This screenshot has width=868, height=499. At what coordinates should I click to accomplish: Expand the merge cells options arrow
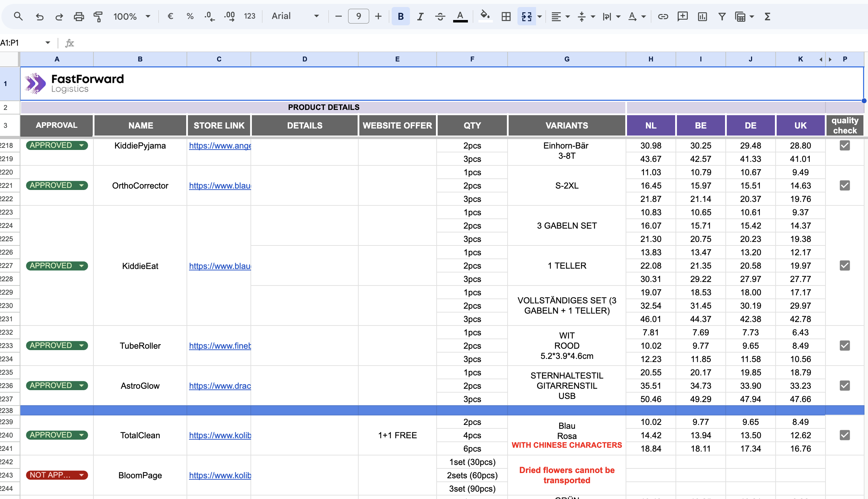pyautogui.click(x=540, y=16)
